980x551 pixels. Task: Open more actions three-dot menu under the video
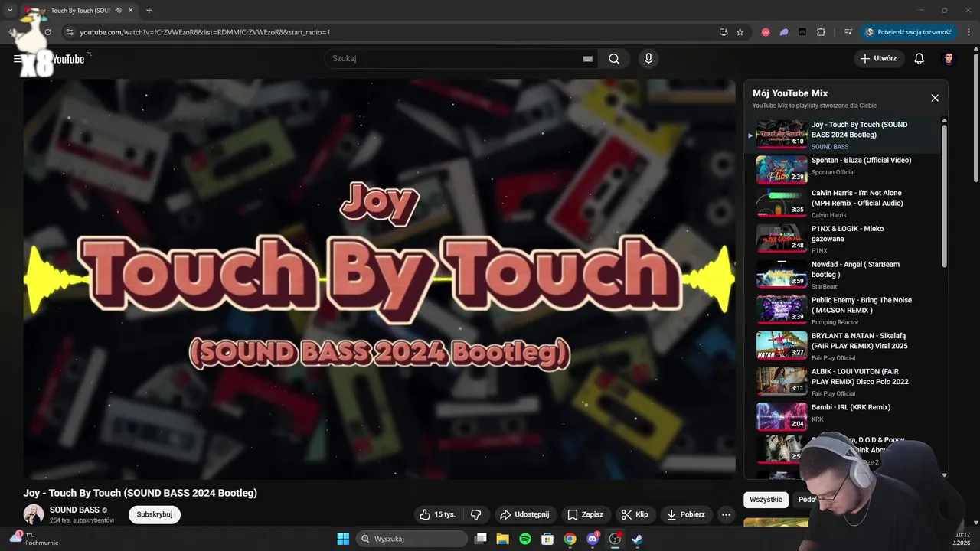point(726,514)
